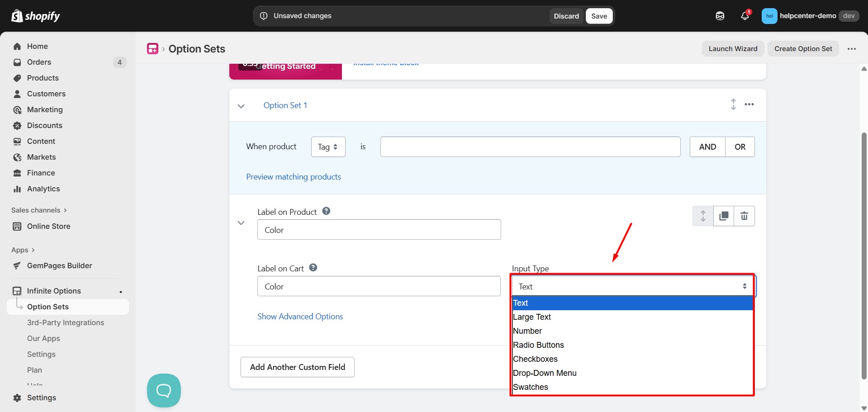The image size is (868, 412).
Task: Open the three-dot menu for Option Set 1
Action: [x=749, y=104]
